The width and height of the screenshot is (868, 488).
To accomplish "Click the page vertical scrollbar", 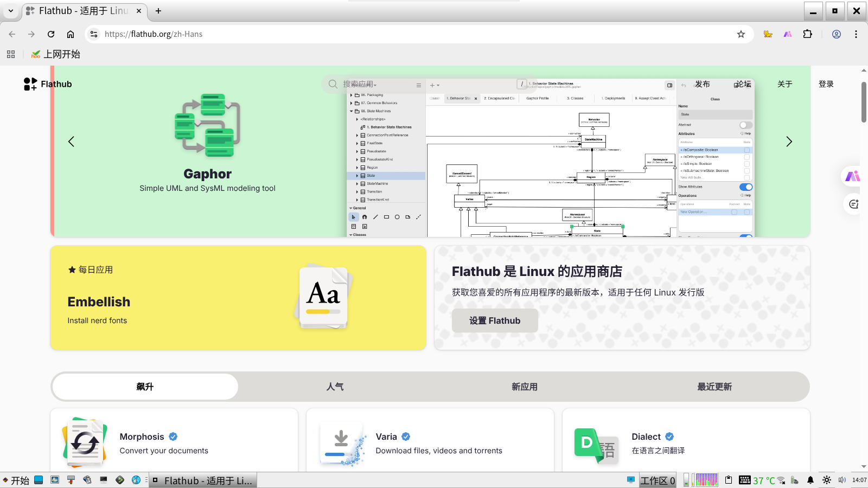I will 864,102.
